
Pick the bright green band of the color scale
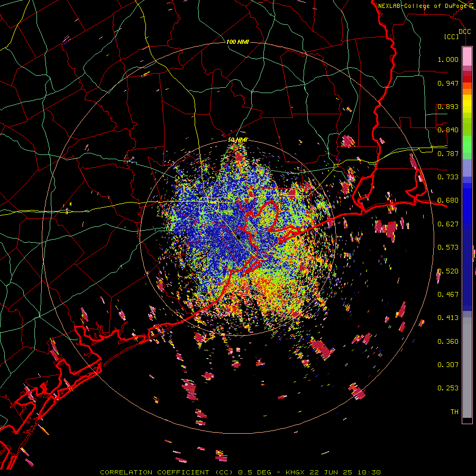click(467, 144)
